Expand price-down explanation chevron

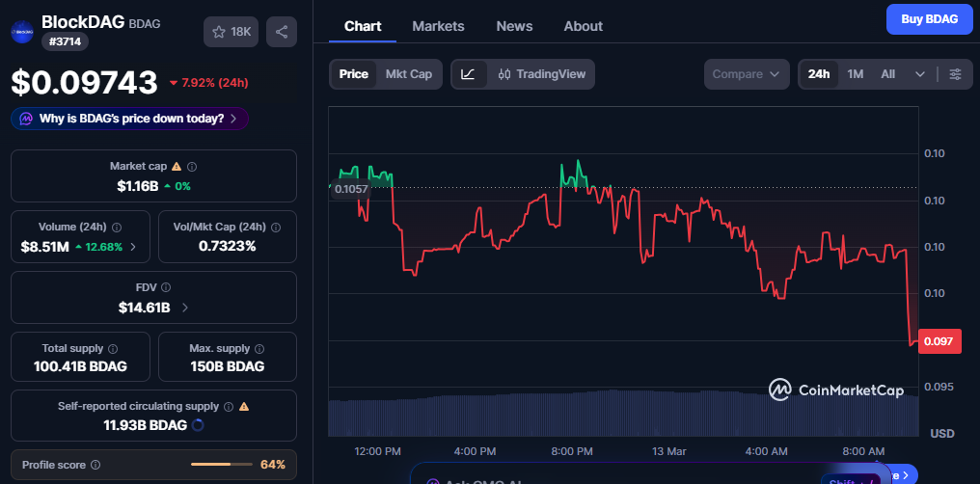pyautogui.click(x=233, y=119)
